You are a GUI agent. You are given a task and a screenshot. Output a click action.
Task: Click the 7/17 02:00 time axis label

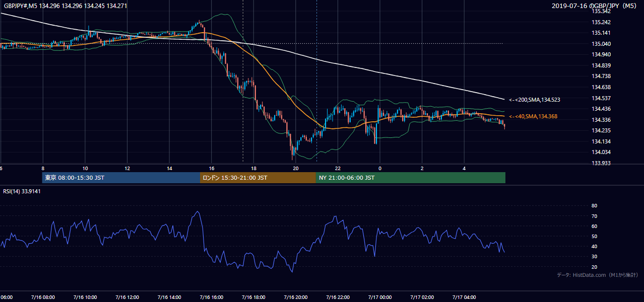pos(422,297)
